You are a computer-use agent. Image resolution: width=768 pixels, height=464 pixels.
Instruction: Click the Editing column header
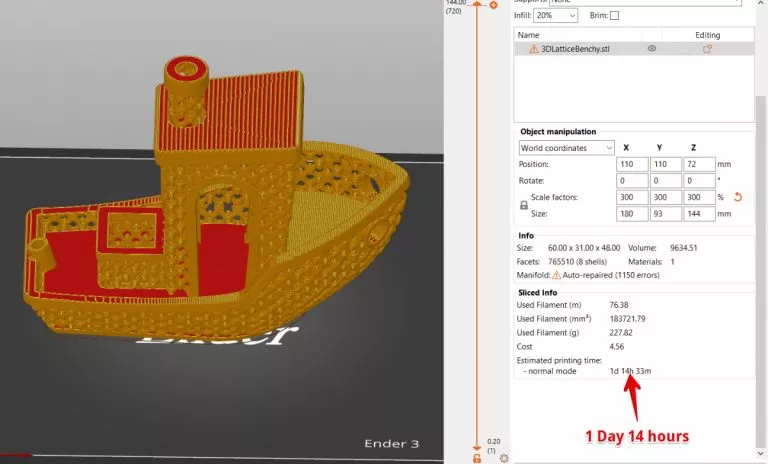click(707, 35)
